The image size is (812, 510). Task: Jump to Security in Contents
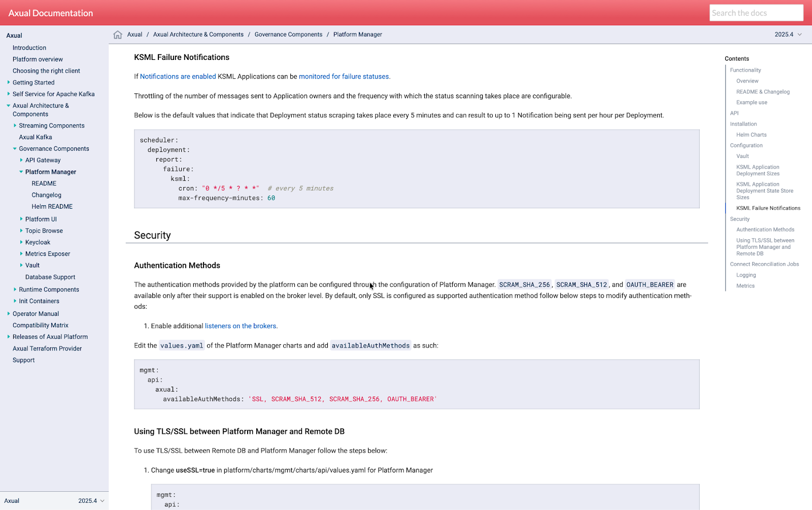pyautogui.click(x=739, y=219)
